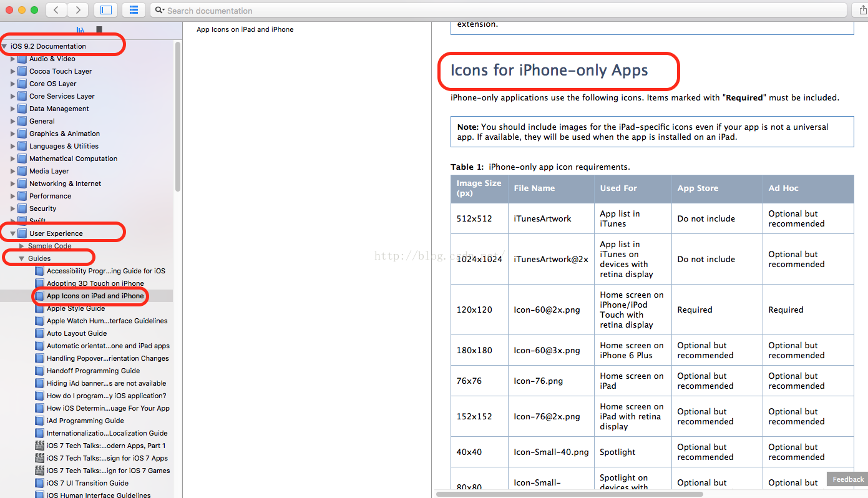The image size is (868, 498).
Task: Click the video icon beside iOS 7 Tech Talks Part 1
Action: [40, 446]
